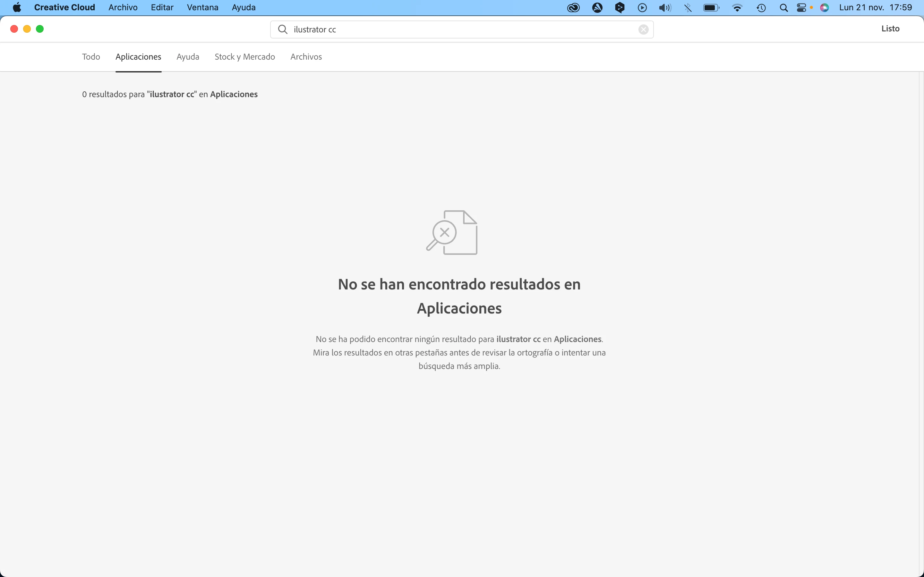Open Spotlight search in the menu bar
The width and height of the screenshot is (924, 577).
(x=783, y=8)
